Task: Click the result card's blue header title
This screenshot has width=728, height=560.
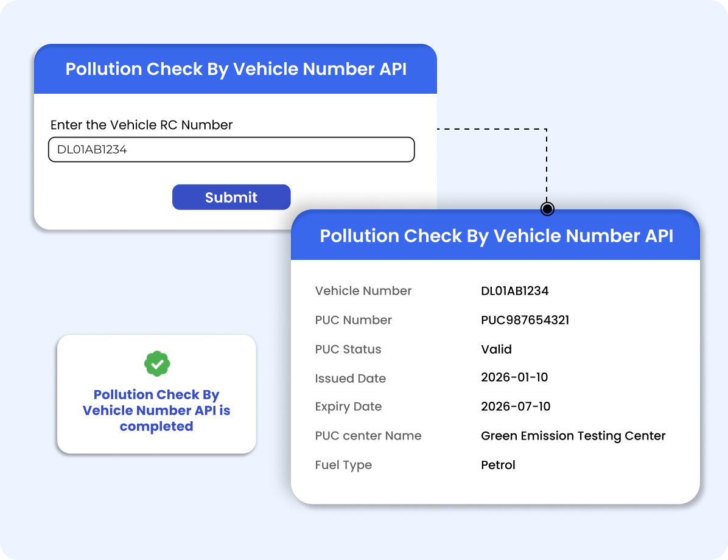Action: [496, 236]
